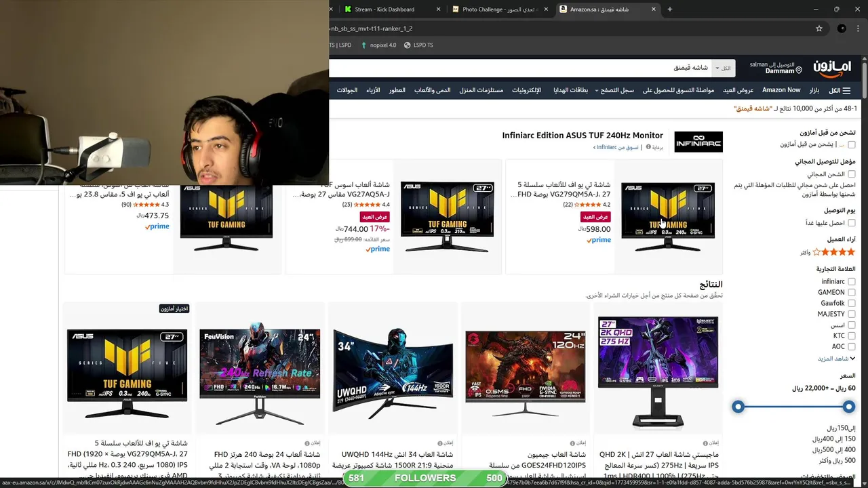The image size is (868, 488).
Task: Toggle the shipped by Amazon checkbox
Action: (x=851, y=144)
